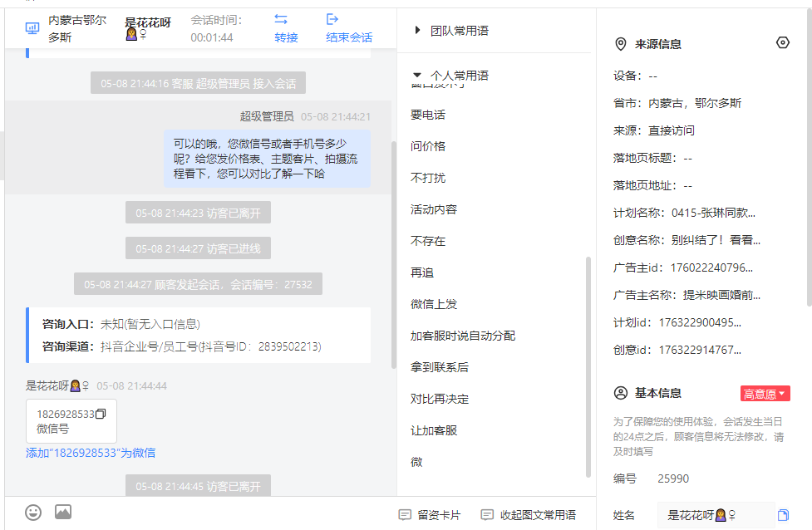Copy the customer name 是花花呀 icon
The height and width of the screenshot is (530, 812).
tap(783, 515)
